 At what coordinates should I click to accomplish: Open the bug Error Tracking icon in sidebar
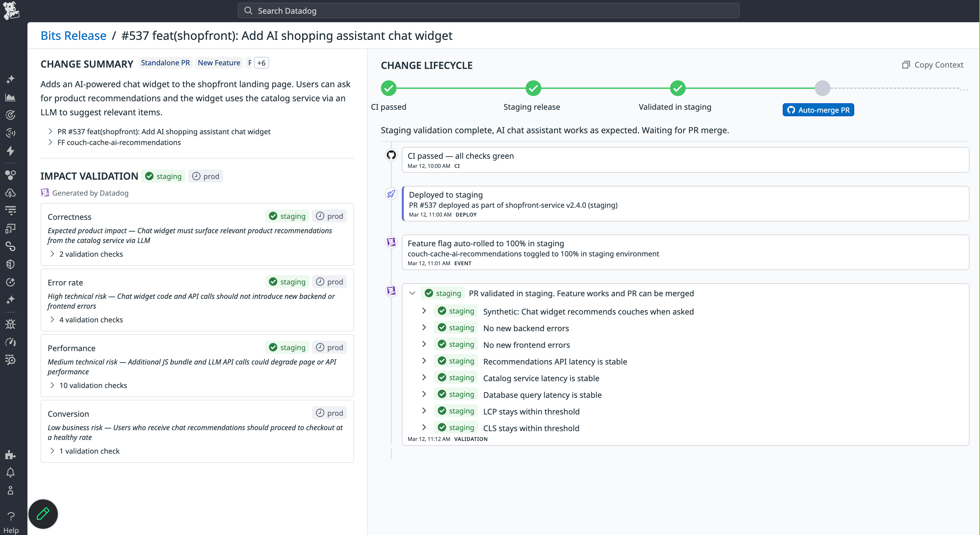point(11,324)
